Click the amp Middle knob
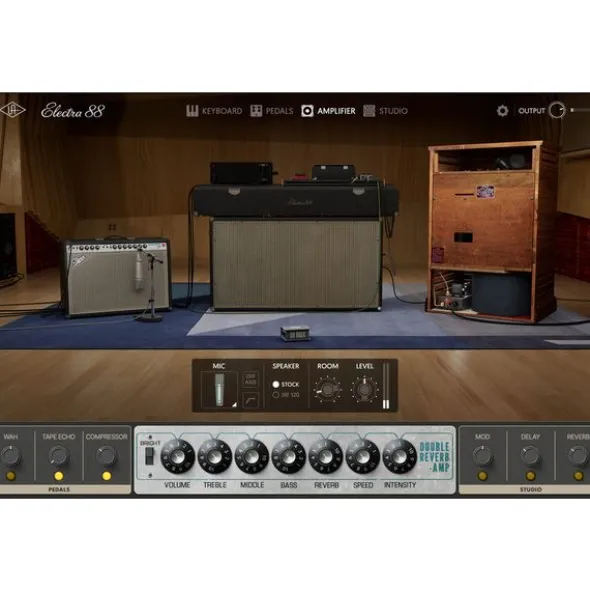Image resolution: width=590 pixels, height=591 pixels. click(251, 456)
